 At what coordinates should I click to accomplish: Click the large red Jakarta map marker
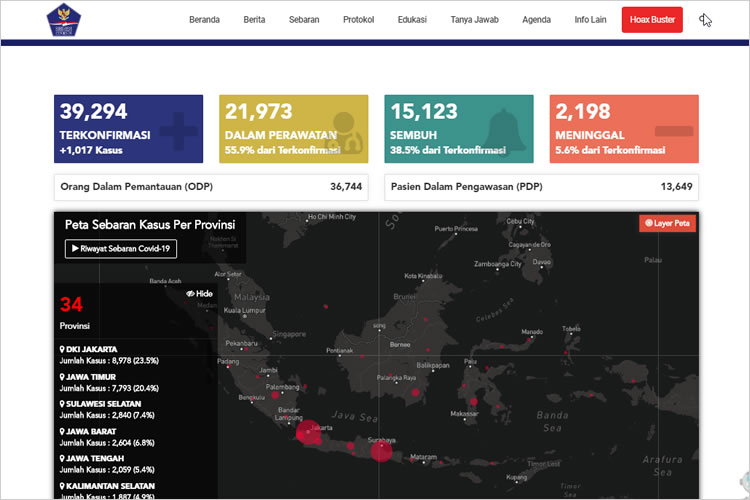pyautogui.click(x=307, y=432)
